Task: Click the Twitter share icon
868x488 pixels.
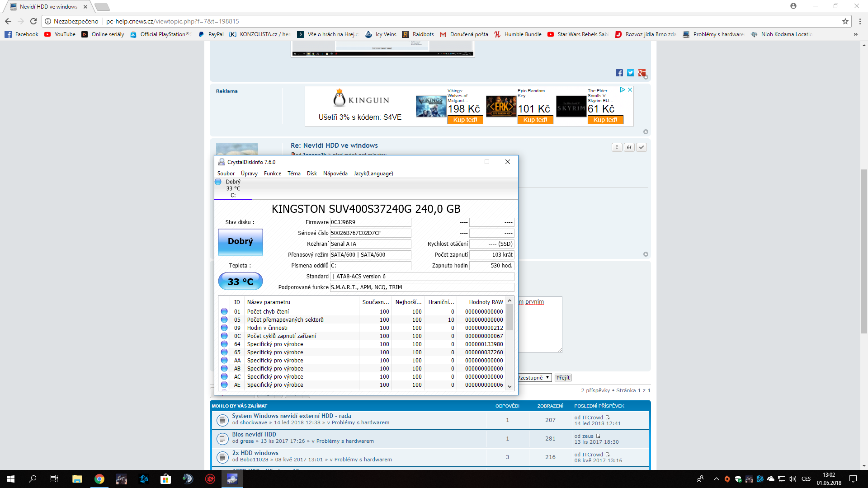Action: click(630, 73)
